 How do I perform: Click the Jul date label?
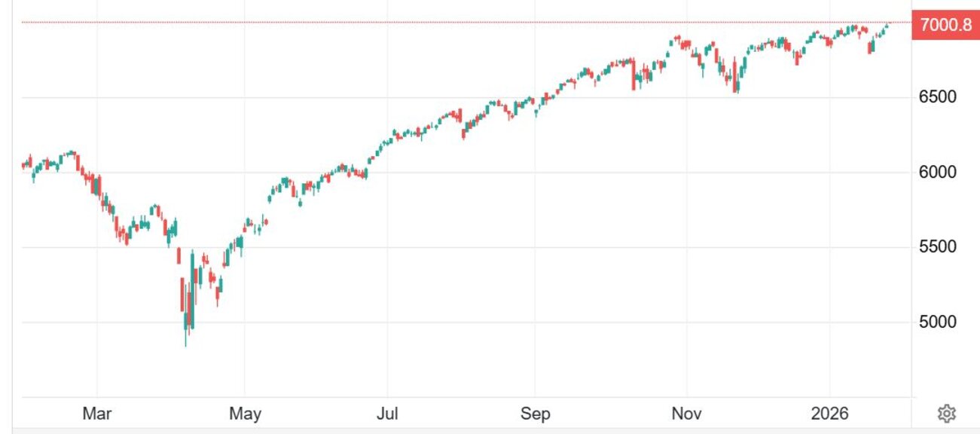387,414
